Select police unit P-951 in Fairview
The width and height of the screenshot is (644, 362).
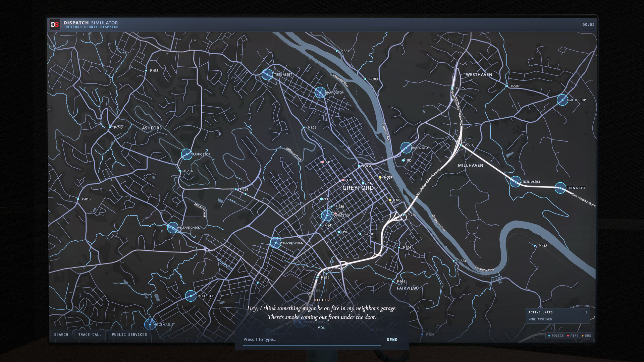[x=393, y=282]
